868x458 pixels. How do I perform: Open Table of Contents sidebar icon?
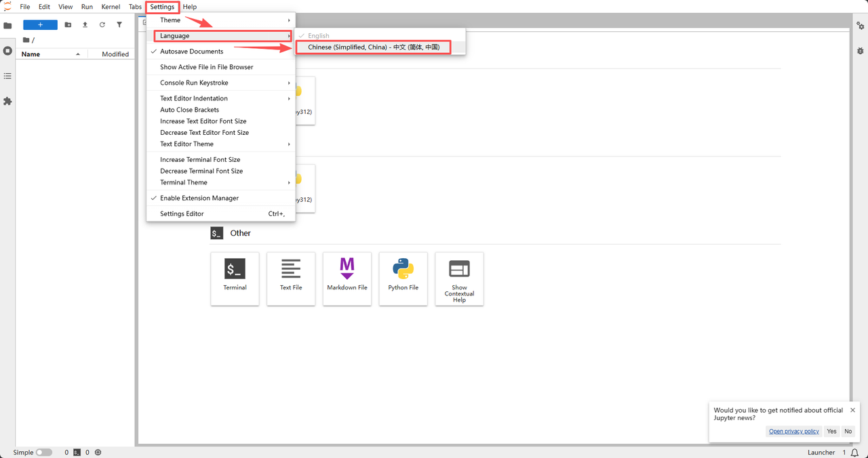[7, 76]
